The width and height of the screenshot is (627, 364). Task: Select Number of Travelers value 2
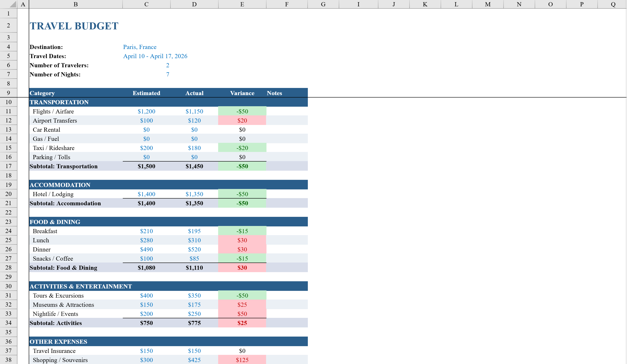pyautogui.click(x=167, y=65)
